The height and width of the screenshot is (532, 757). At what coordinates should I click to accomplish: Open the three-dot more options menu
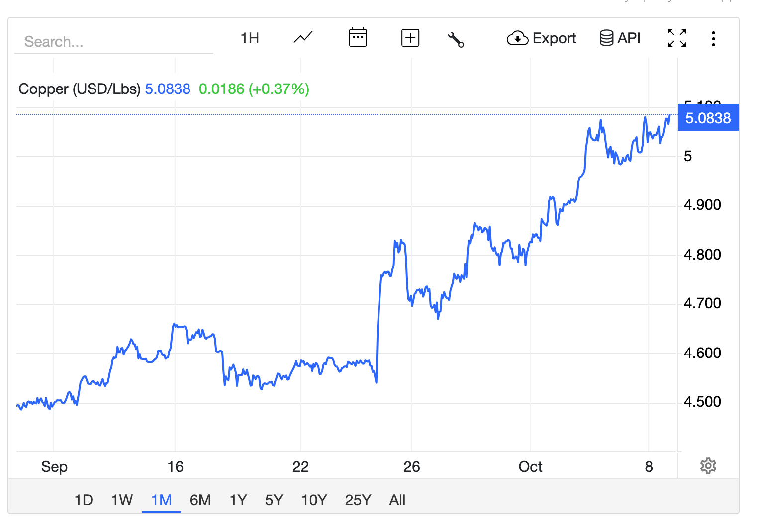[x=713, y=39]
